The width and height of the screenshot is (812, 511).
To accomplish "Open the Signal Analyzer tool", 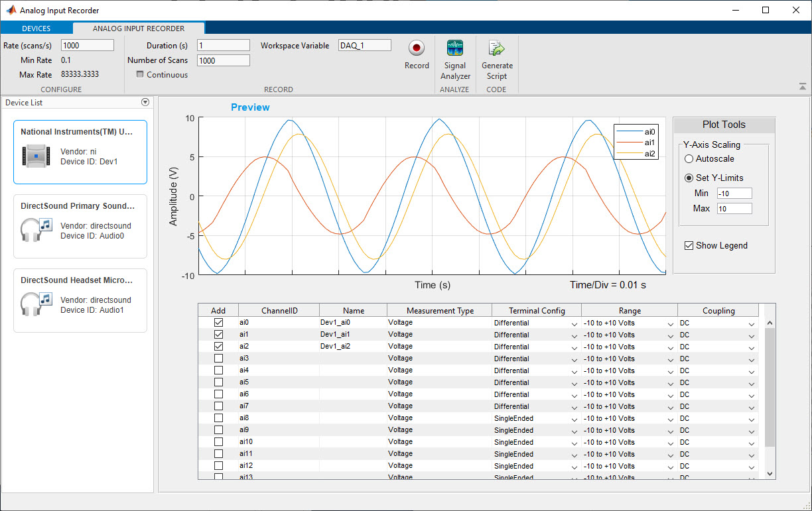I will coord(455,48).
